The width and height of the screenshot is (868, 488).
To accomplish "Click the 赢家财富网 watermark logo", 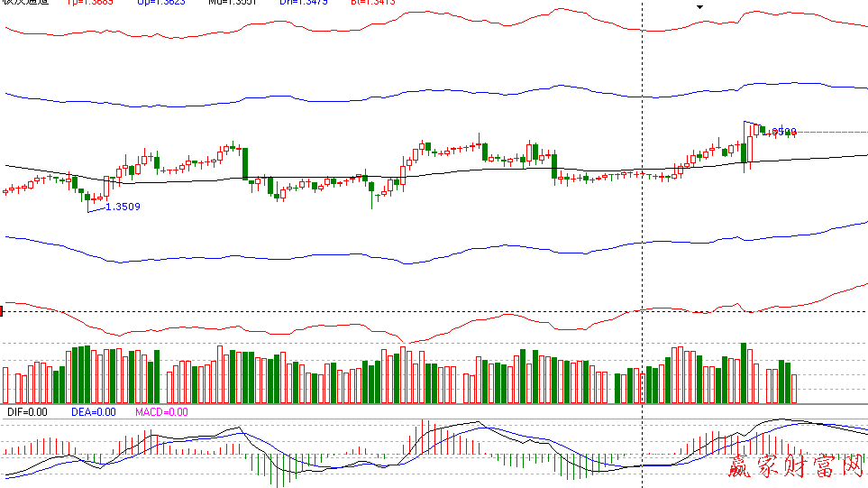I will tap(795, 466).
